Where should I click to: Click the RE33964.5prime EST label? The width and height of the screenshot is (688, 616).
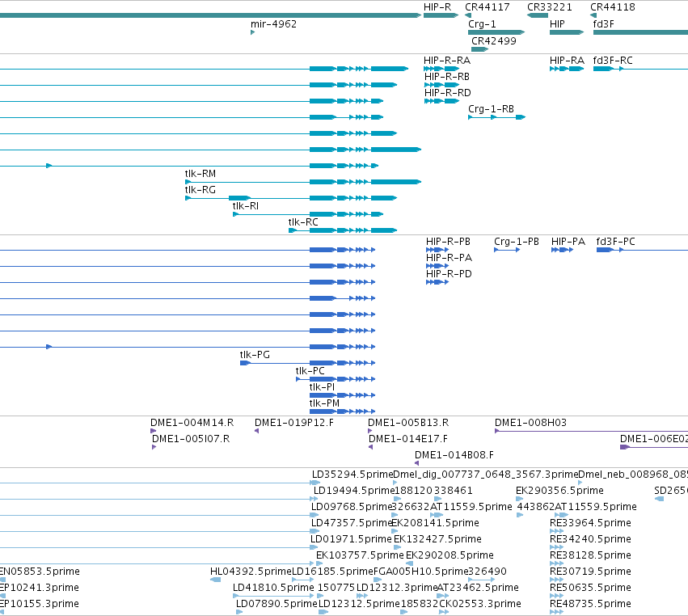tap(590, 523)
